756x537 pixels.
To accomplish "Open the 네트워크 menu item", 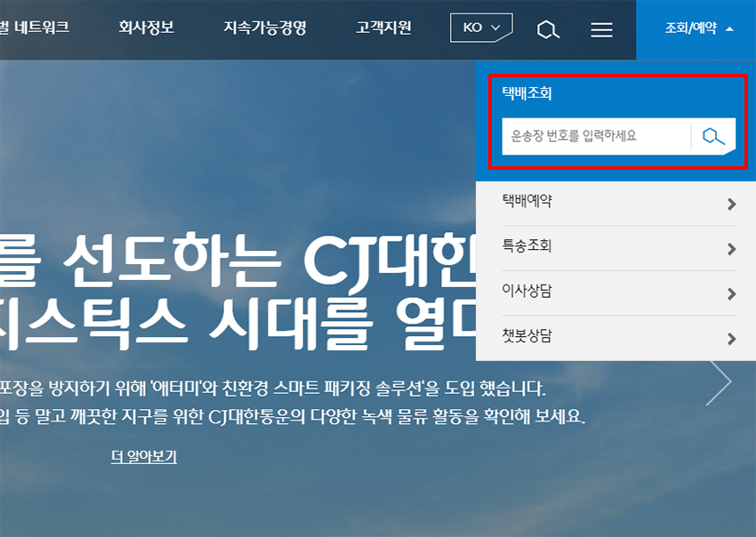I will tap(34, 28).
